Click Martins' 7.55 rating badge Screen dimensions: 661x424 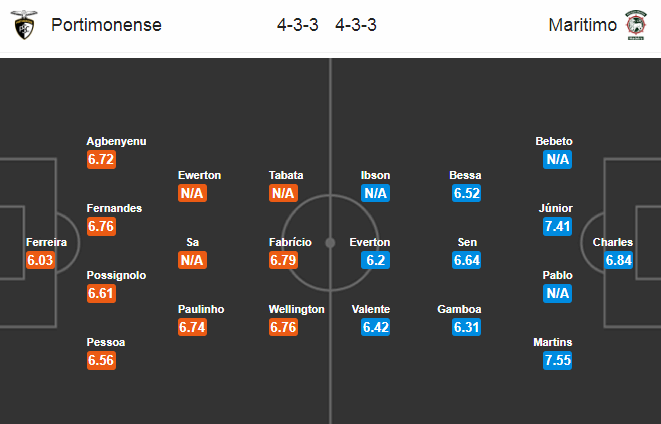(x=557, y=360)
